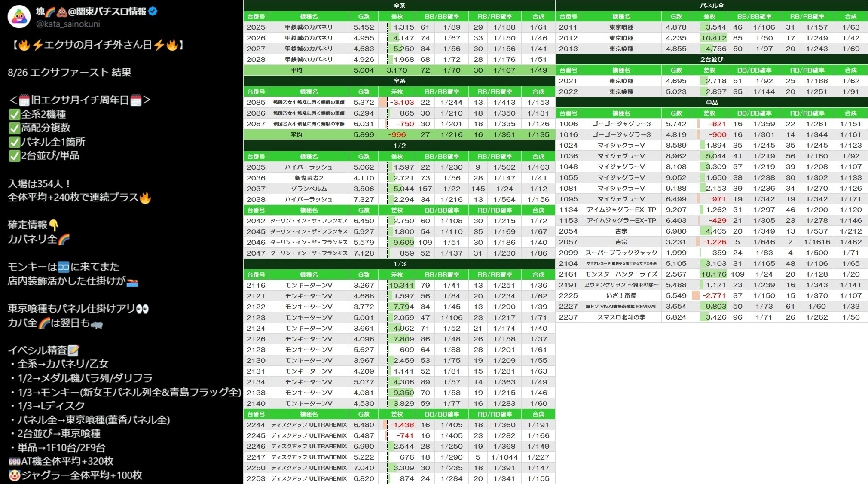The height and width of the screenshot is (484, 868).
Task: Click the blue verified badge
Action: click(x=153, y=12)
